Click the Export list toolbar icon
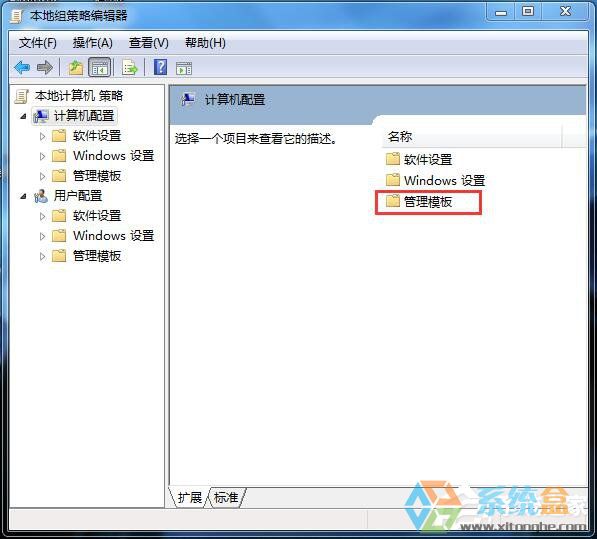 click(x=130, y=68)
